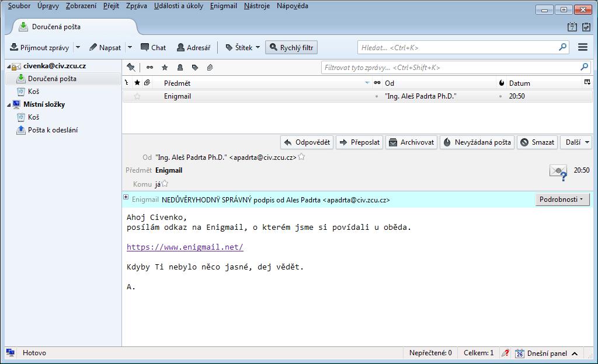The height and width of the screenshot is (364, 598).
Task: Select the Enigmail message row
Action: pos(358,96)
